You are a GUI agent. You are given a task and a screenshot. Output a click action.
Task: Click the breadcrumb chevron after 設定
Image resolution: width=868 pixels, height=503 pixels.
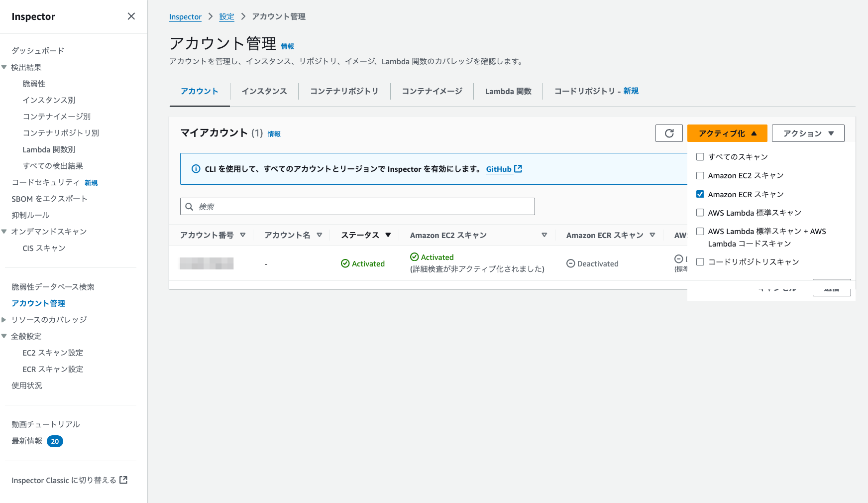click(243, 16)
